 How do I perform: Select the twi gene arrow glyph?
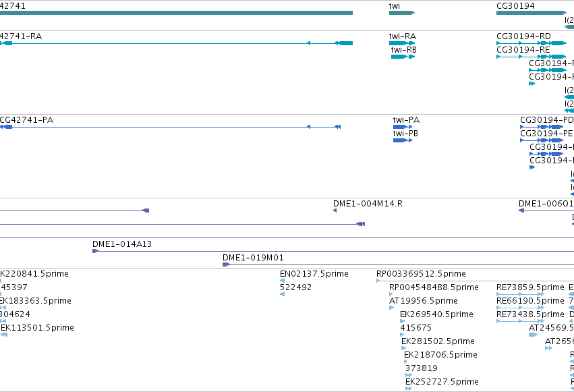coord(402,13)
